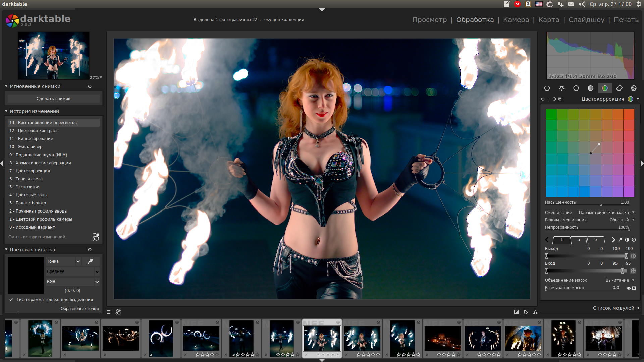Show the mask overlay eye icon
The height and width of the screenshot is (362, 644).
coord(629,288)
